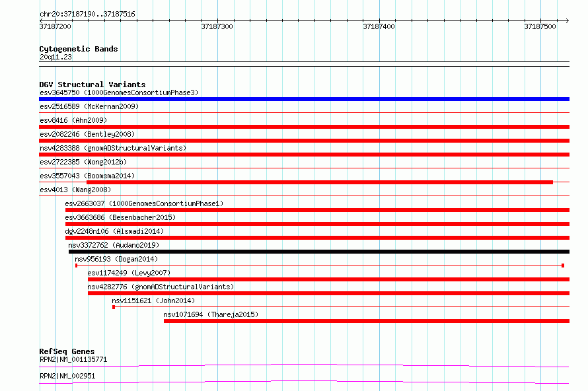
Task: Click ruler position 37187400
Action: coord(379,26)
